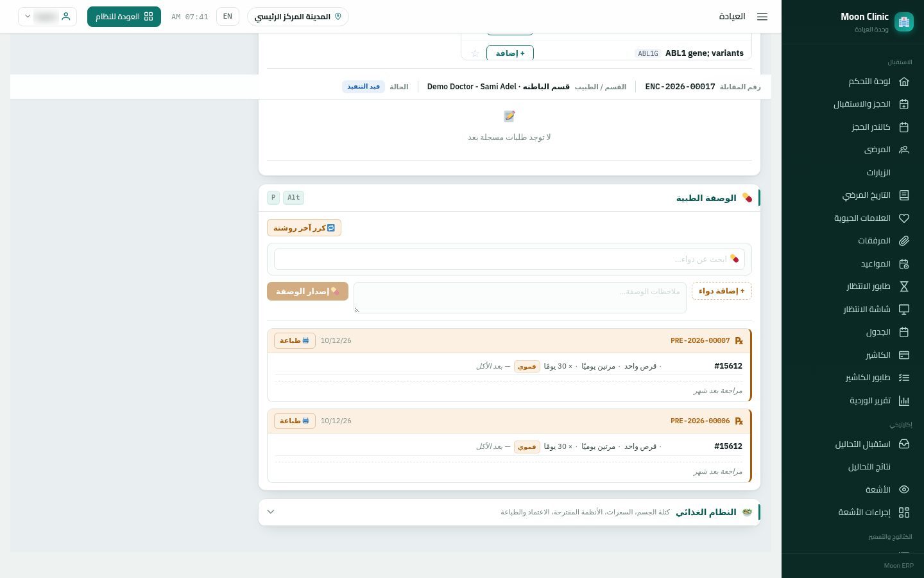Print prescription PRE-2026-00006
924x578 pixels.
(295, 421)
